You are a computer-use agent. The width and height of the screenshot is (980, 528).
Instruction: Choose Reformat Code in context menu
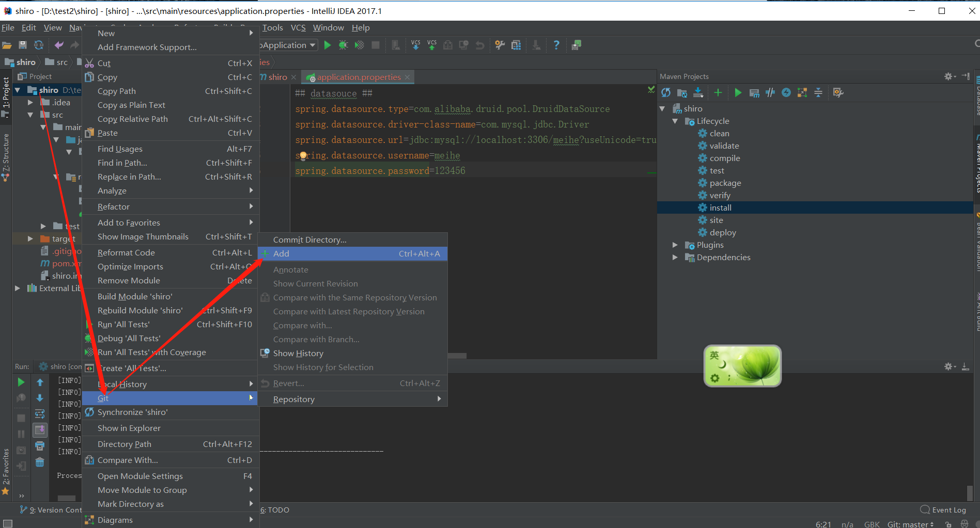click(x=170, y=253)
